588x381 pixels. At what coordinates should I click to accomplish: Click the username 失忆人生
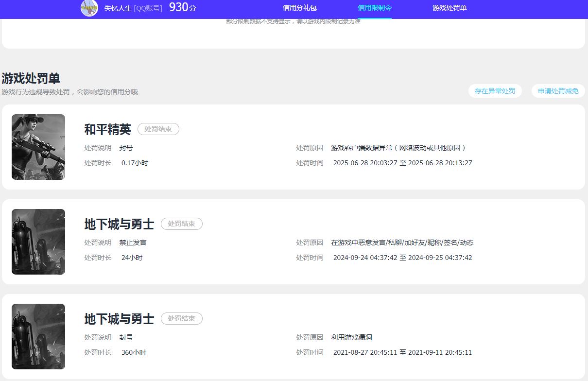coord(118,8)
